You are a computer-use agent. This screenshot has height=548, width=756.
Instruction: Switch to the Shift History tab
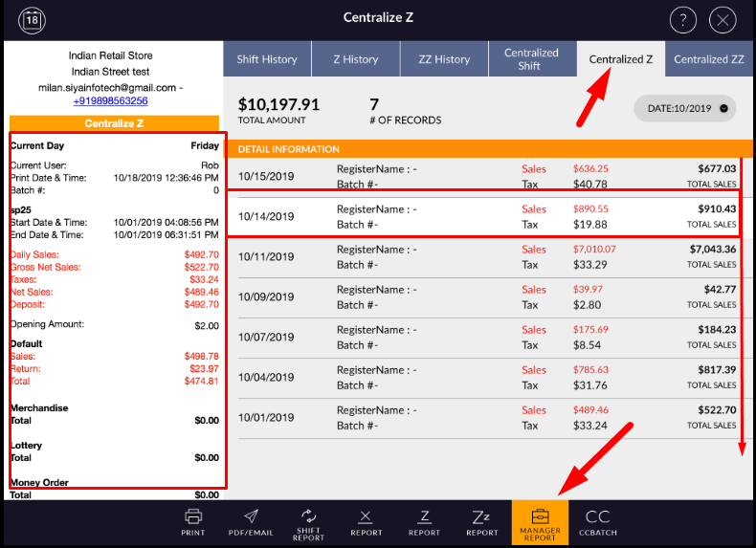point(267,59)
